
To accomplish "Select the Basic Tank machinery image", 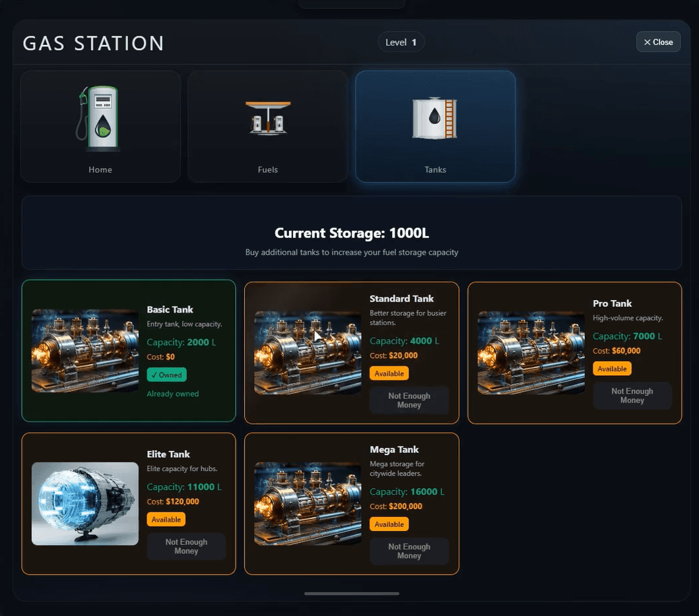I will (x=84, y=351).
